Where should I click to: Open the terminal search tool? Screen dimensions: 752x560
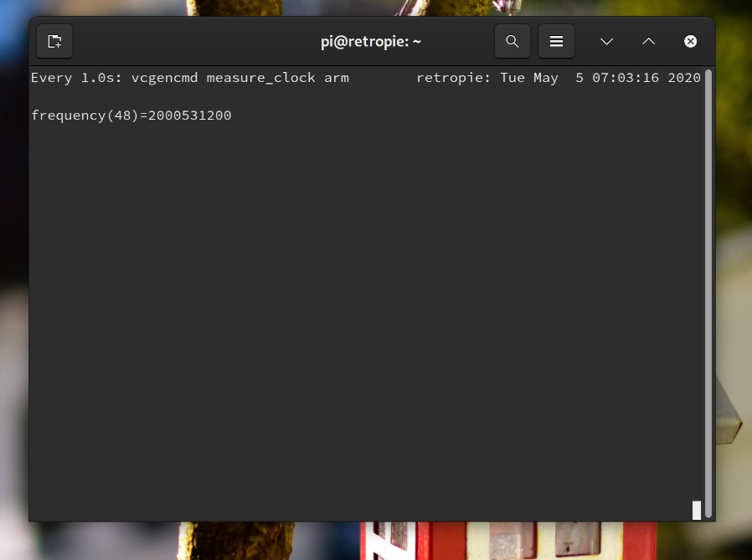click(x=512, y=41)
